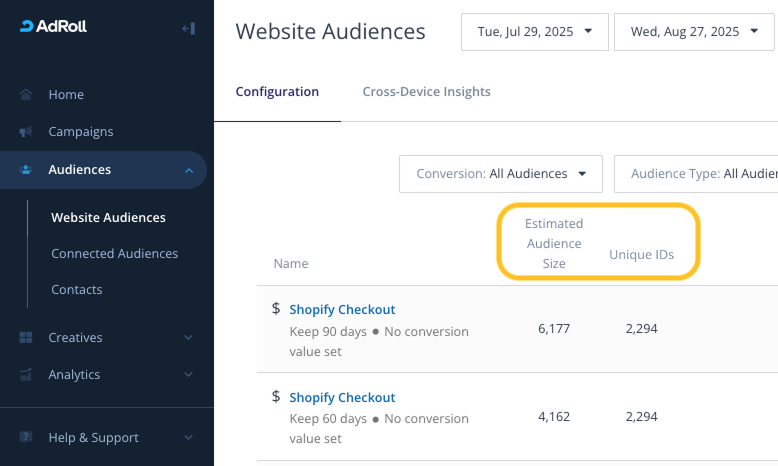
Task: Click the Creatives grid icon
Action: 26,338
